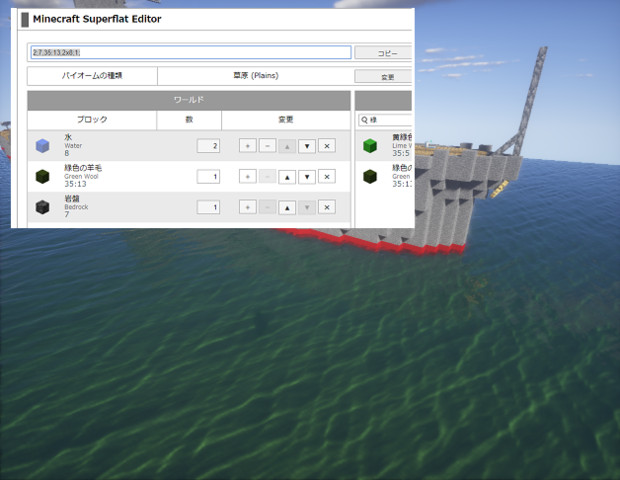Click the Bedrock block icon

[42, 207]
